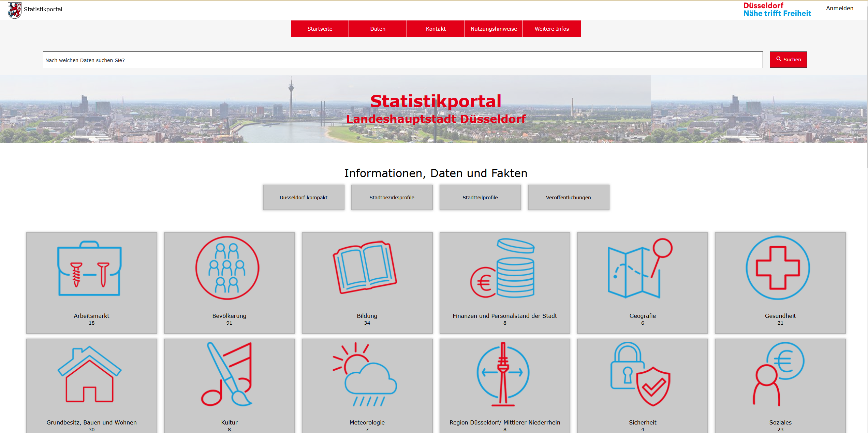Open the Meteorologie weather cloud icon
Viewport: 868px width, 433px height.
[x=365, y=374]
